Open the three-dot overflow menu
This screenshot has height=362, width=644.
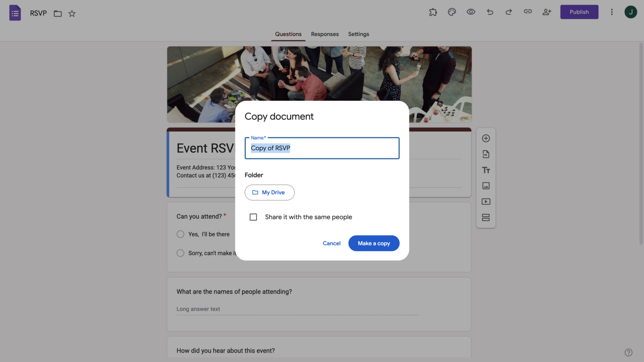[x=612, y=12]
